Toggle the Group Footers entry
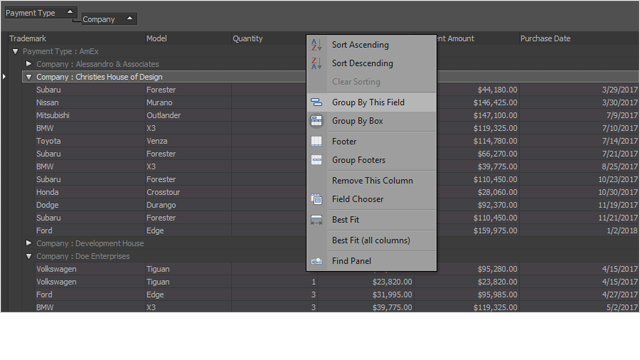640x360 pixels. pyautogui.click(x=371, y=160)
